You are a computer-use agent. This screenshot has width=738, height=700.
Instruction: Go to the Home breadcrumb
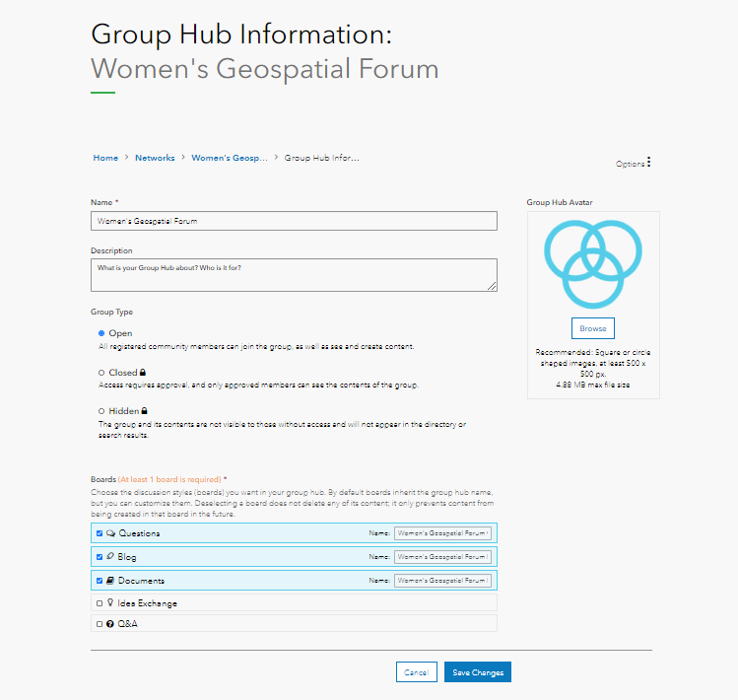(x=105, y=158)
